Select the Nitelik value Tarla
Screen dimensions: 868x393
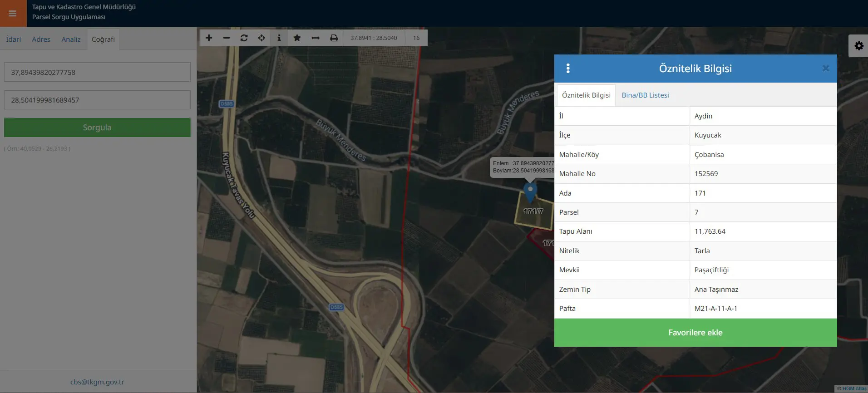763,251
